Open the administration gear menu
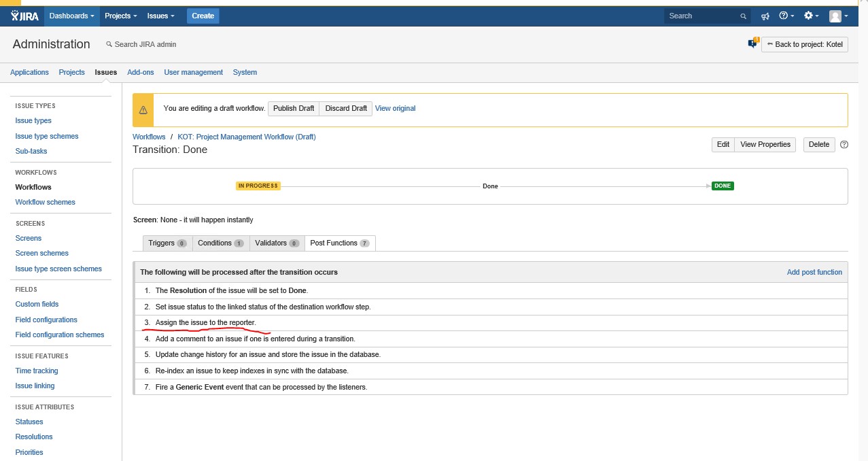 (x=811, y=16)
